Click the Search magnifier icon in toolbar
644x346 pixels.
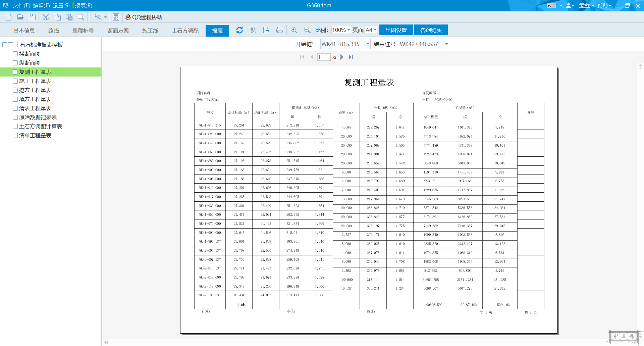pos(81,17)
